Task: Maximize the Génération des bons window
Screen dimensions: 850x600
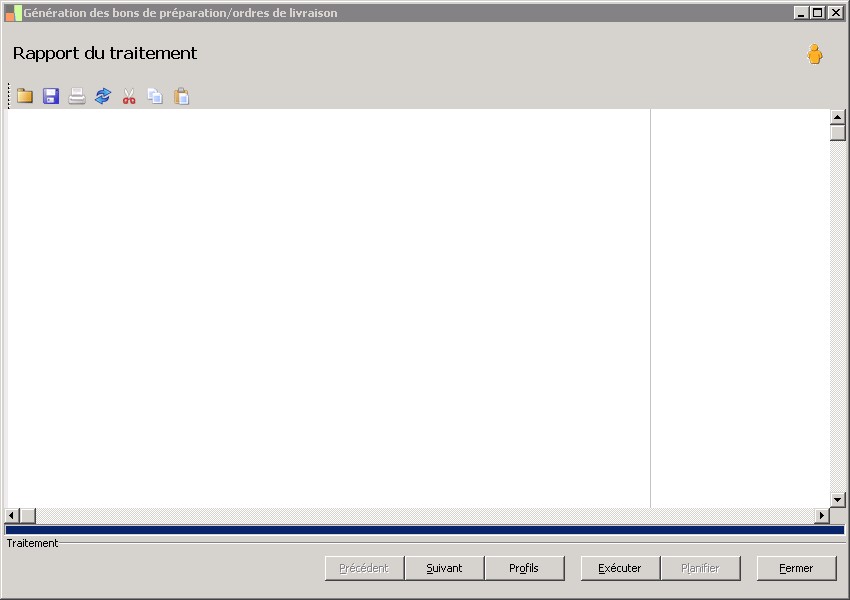Action: pos(817,12)
